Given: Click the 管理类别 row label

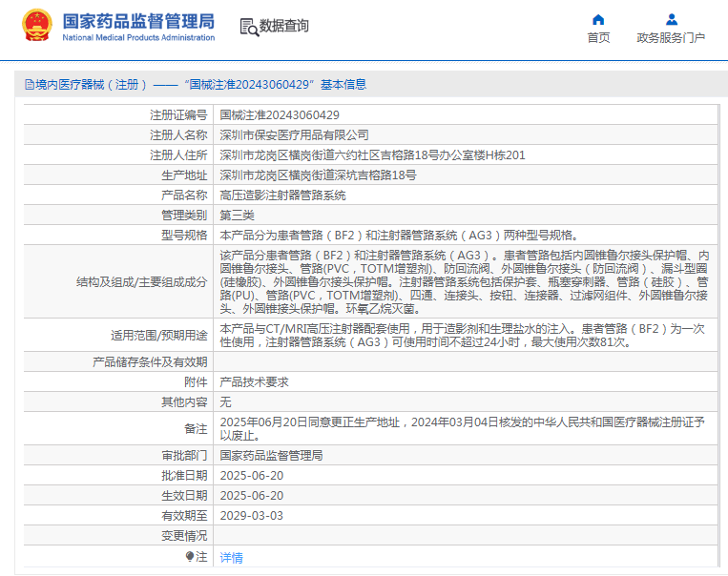Looking at the screenshot, I should pos(184,215).
